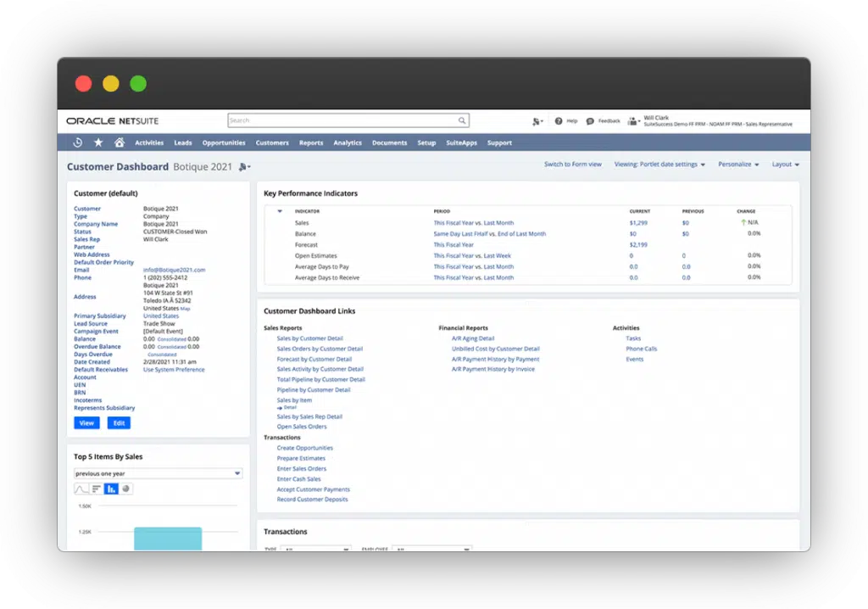
Task: Open the info@Botique2021.com email link
Action: (175, 270)
